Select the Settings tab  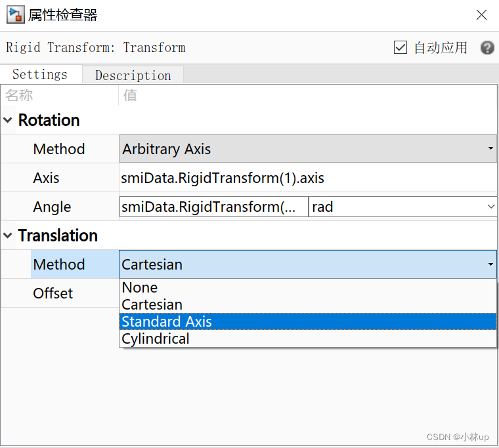[x=40, y=74]
